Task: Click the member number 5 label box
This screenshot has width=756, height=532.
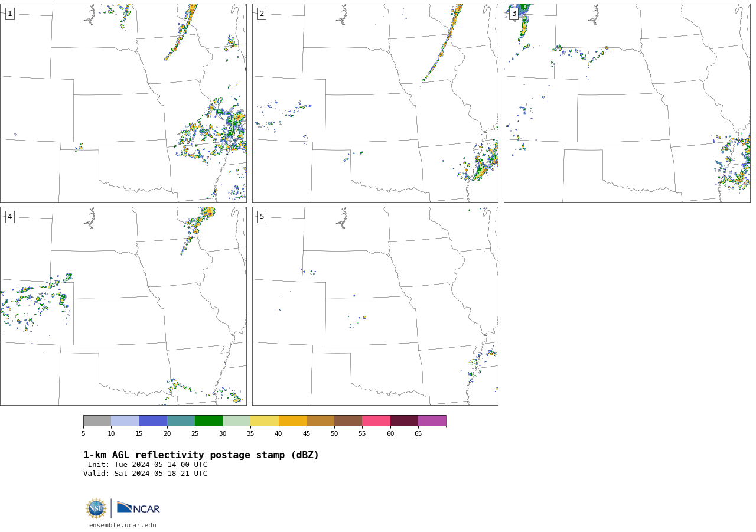Action: [262, 217]
